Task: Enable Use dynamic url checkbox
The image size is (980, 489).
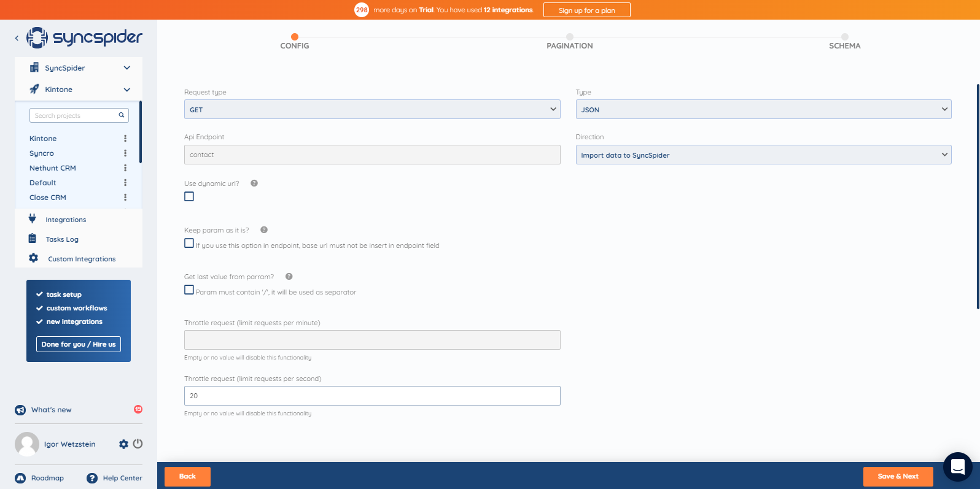Action: click(189, 196)
